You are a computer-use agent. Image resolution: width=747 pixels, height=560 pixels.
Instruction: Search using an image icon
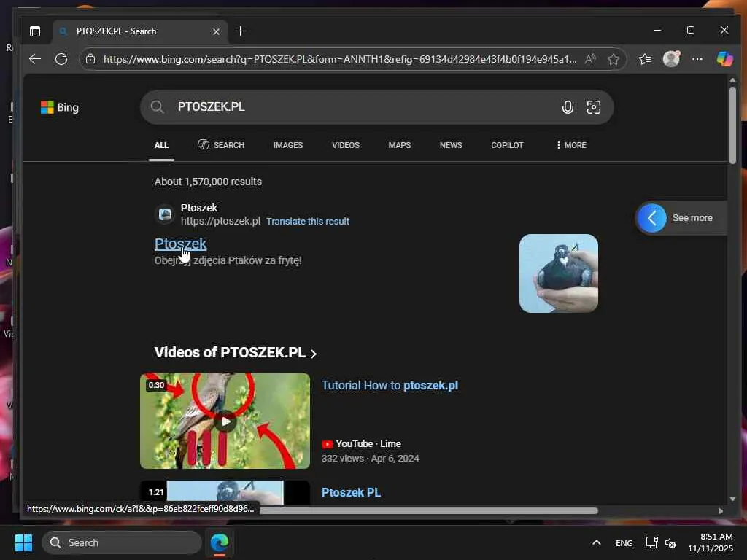point(594,107)
